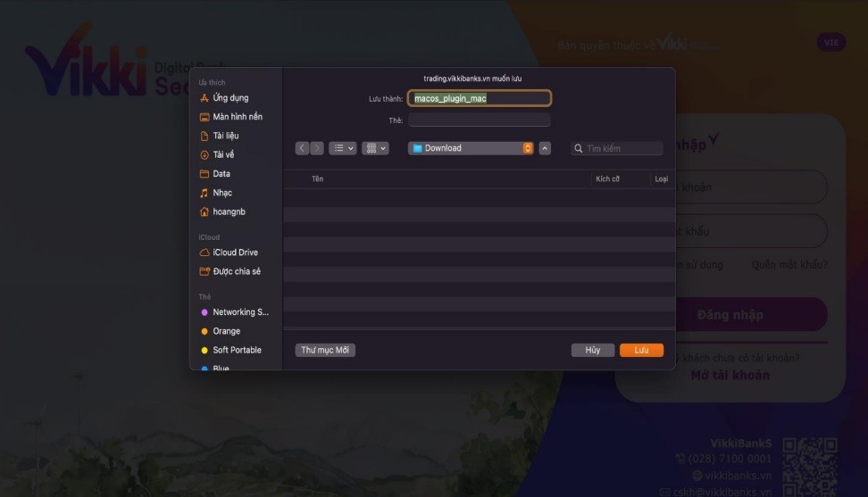Screen dimensions: 868x497
Task: Click the back navigation arrow
Action: 303,148
